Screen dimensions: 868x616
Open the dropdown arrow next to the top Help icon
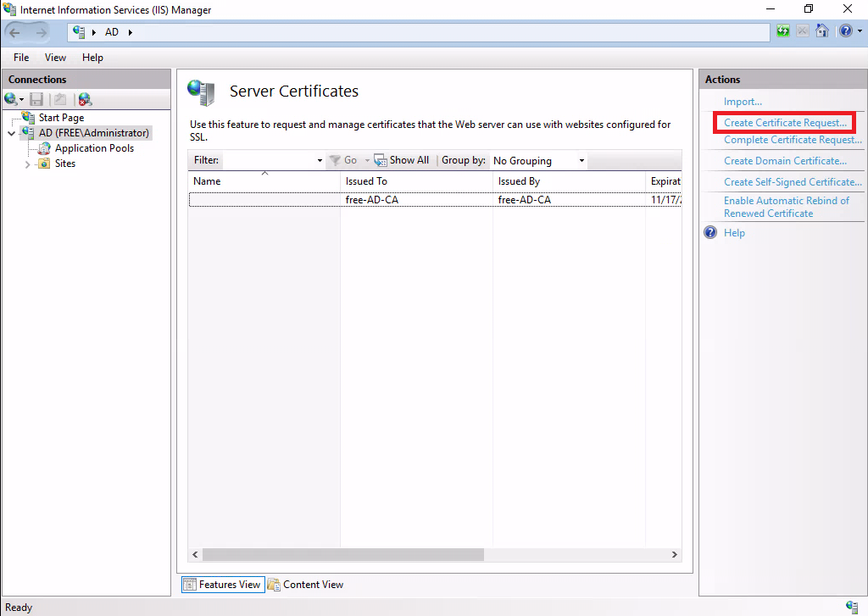860,31
